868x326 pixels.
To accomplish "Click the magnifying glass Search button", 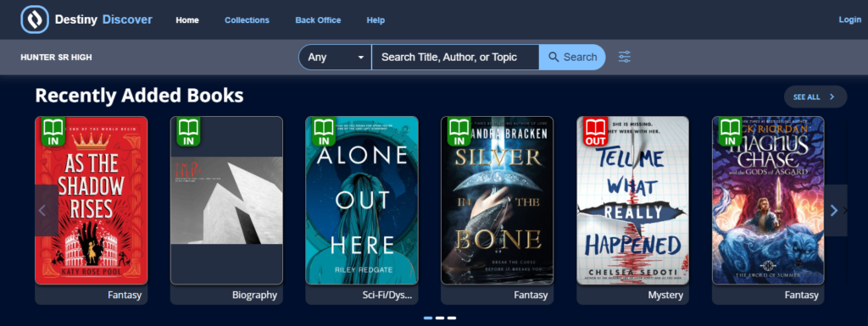I will click(x=572, y=57).
